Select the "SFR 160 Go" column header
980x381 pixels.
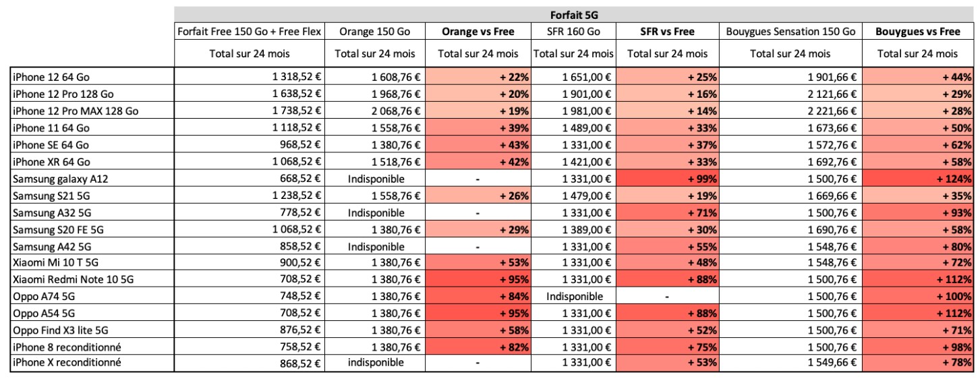pos(573,31)
